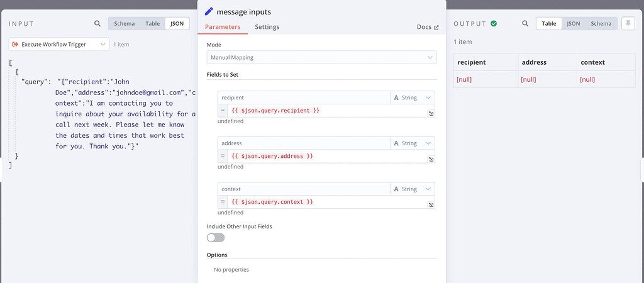Click the green success checkmark next to OUTPUT
Image resolution: width=644 pixels, height=283 pixels.
point(494,23)
